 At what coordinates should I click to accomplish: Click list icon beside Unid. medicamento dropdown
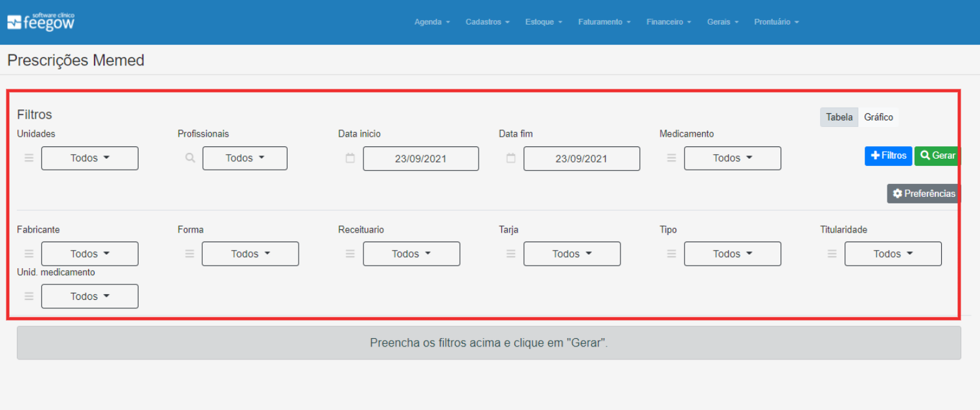pos(29,296)
